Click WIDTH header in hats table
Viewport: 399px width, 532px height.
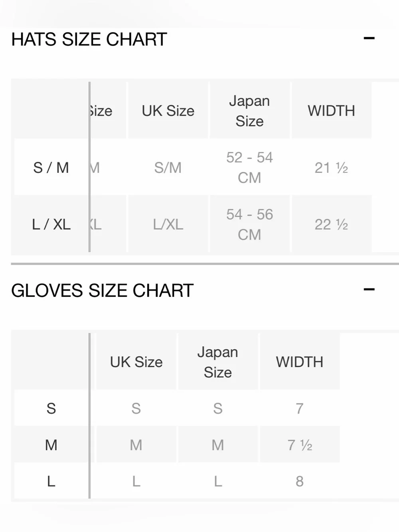click(x=331, y=111)
